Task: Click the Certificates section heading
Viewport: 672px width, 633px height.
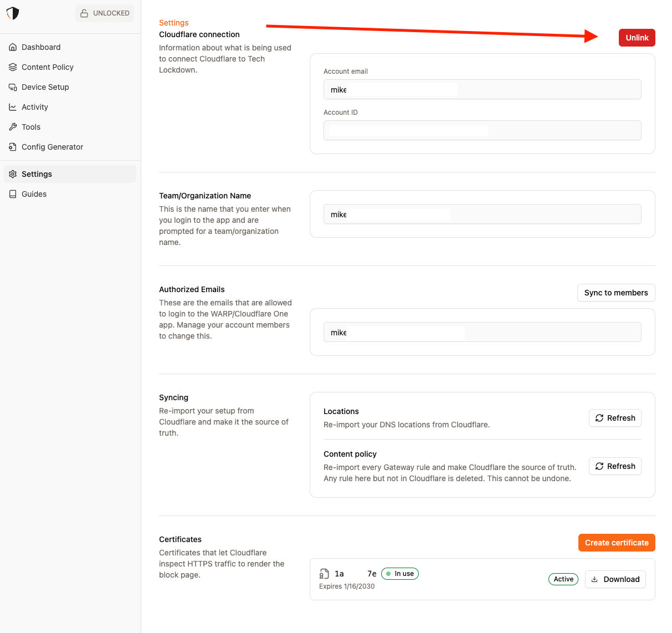Action: pos(180,539)
